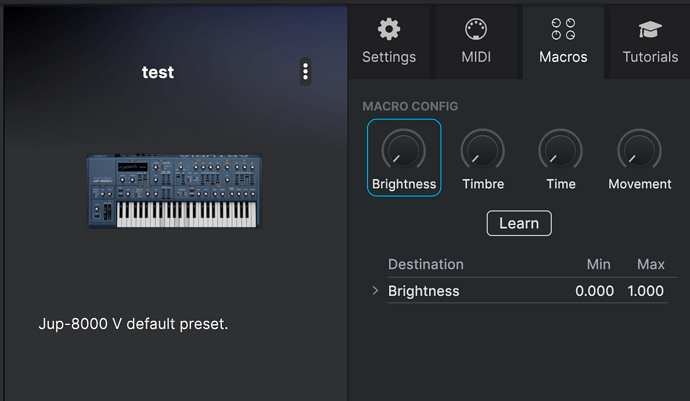Switch to the Tutorials tab label
The width and height of the screenshot is (690, 401).
point(650,57)
